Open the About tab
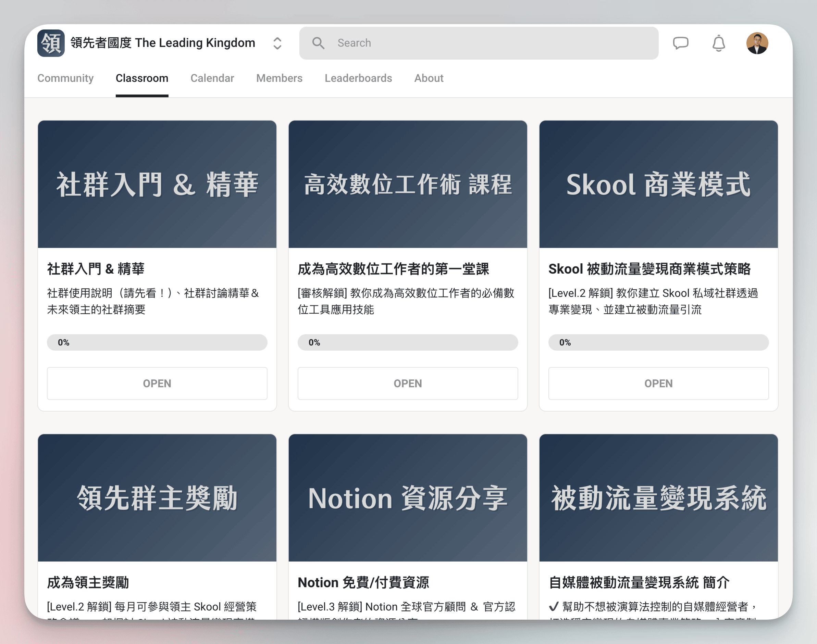 (x=429, y=78)
